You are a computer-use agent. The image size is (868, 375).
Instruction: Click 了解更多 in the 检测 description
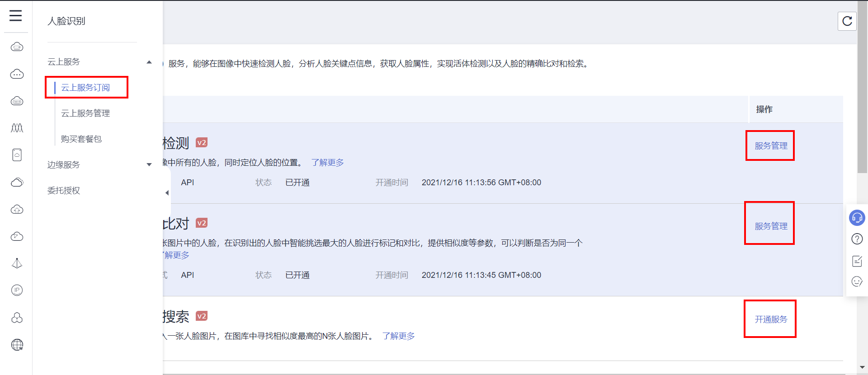tap(327, 163)
